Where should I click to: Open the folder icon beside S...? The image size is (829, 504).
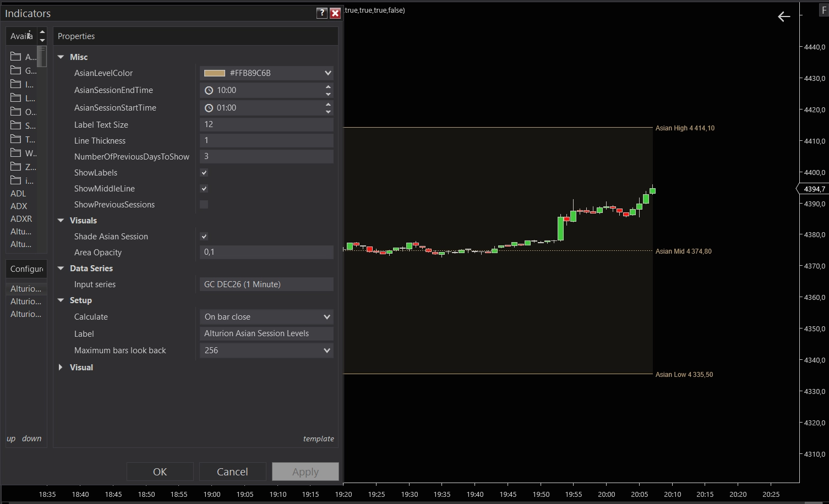(15, 125)
